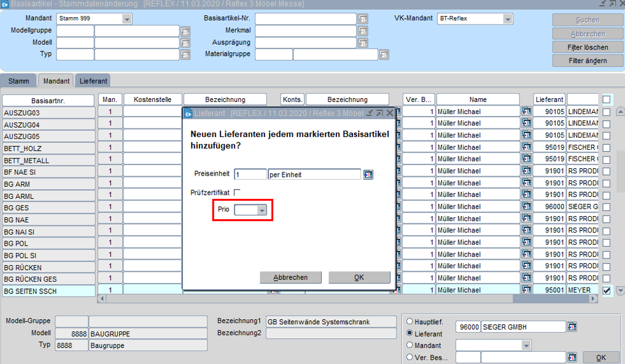Open lookup icon next to Merkmal field
Viewport: 625px width, 364px height.
tap(363, 31)
